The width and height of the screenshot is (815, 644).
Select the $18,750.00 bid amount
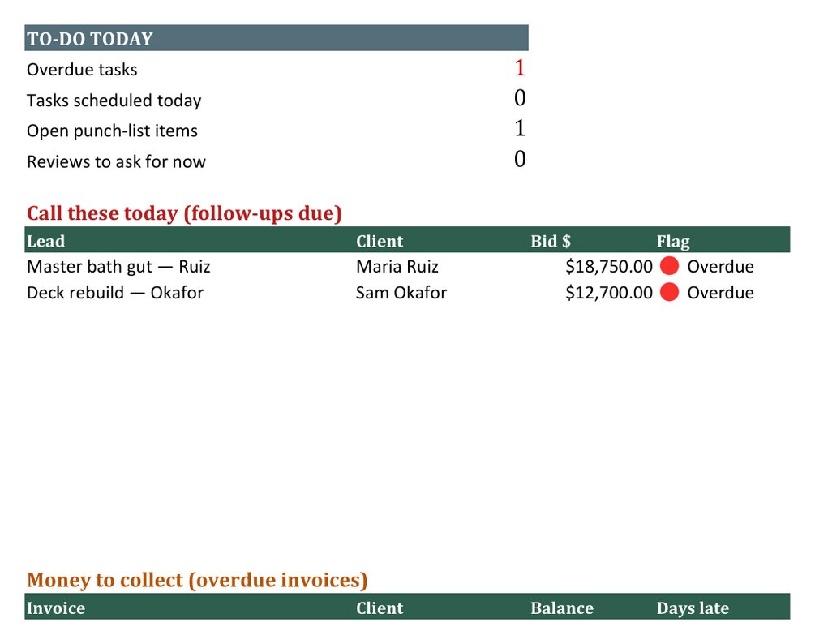click(609, 267)
